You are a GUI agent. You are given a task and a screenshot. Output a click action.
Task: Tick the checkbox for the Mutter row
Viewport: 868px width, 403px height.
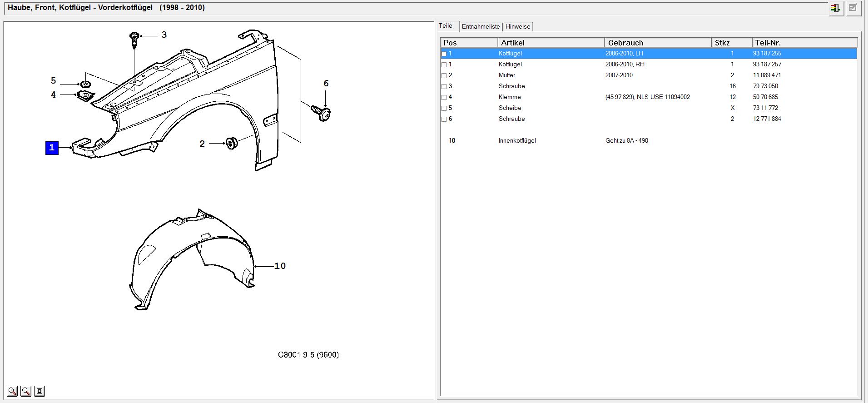[x=444, y=75]
